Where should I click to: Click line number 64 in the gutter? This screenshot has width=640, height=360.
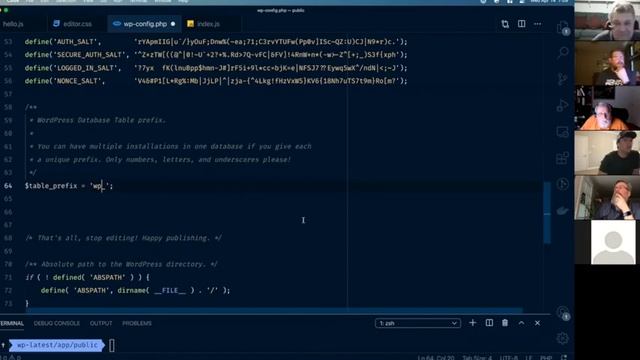[x=8, y=186]
